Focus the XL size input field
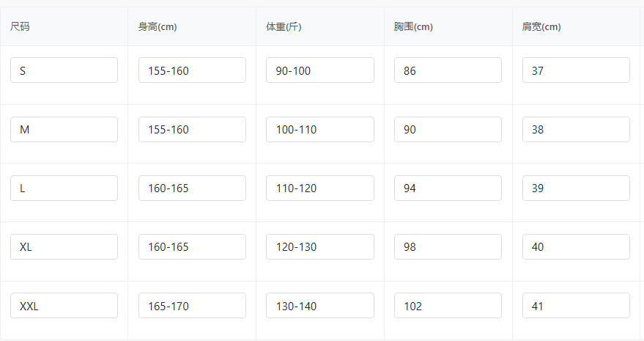Image resolution: width=644 pixels, height=341 pixels. (64, 246)
